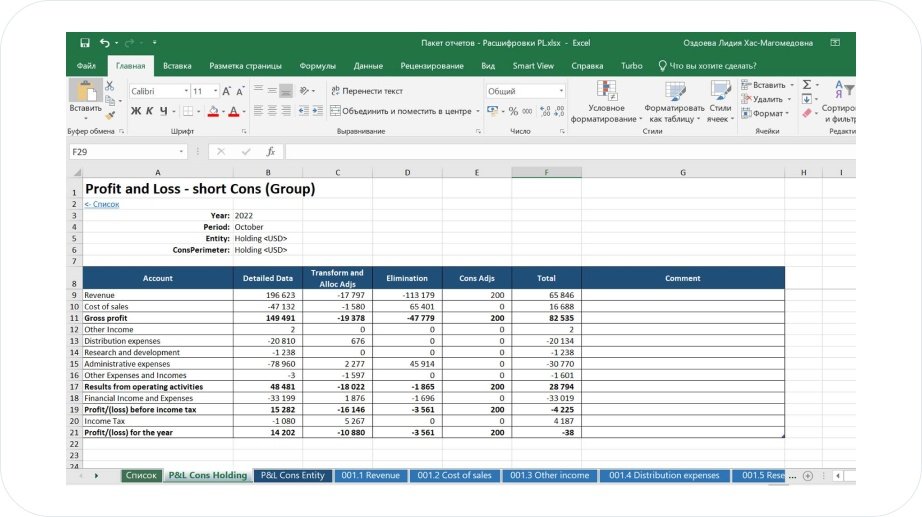The height and width of the screenshot is (517, 922).
Task: Toggle italic formatting with the К button
Action: pyautogui.click(x=149, y=111)
